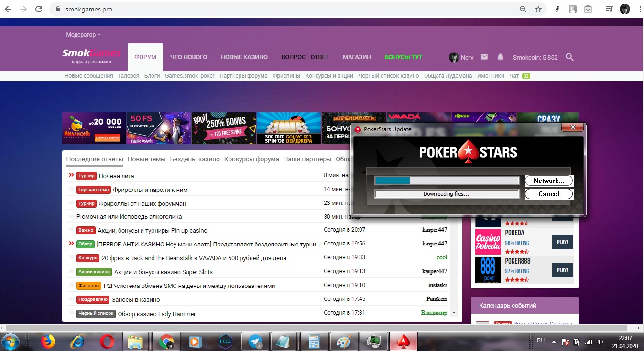Click the forum search magnifier icon
Image resolution: width=644 pixels, height=351 pixels.
[569, 57]
